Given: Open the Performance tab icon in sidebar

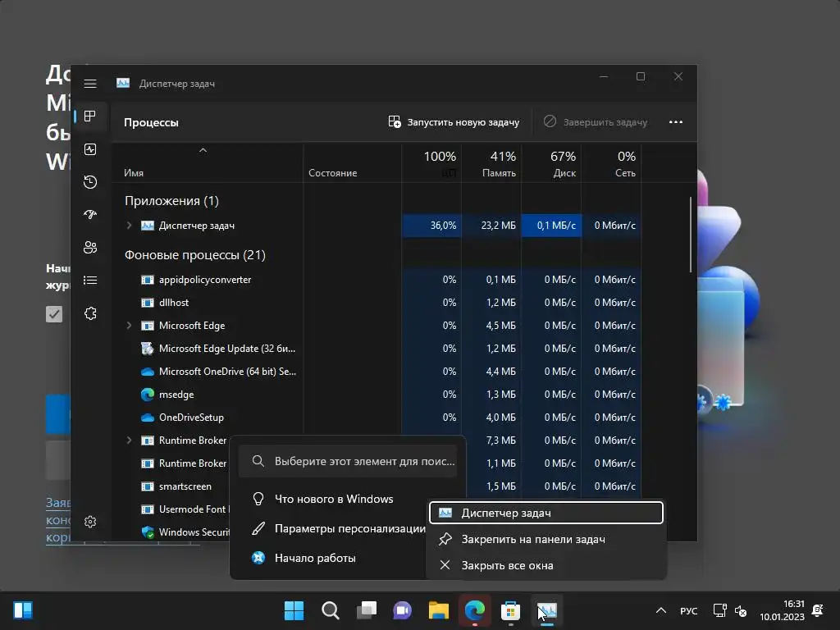Looking at the screenshot, I should click(90, 149).
